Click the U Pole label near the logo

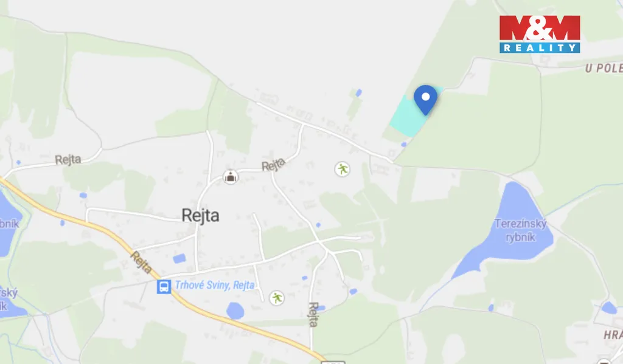click(604, 68)
